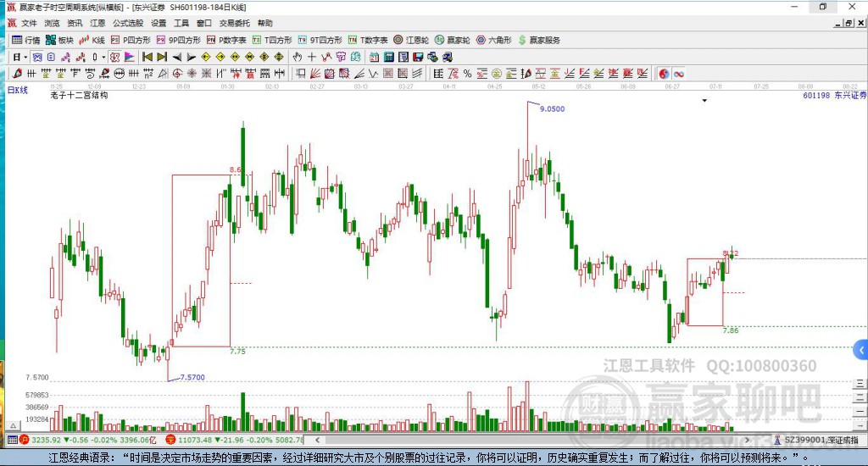Click the Shanghai index 3235.92 readout
The height and width of the screenshot is (466, 868).
46,440
